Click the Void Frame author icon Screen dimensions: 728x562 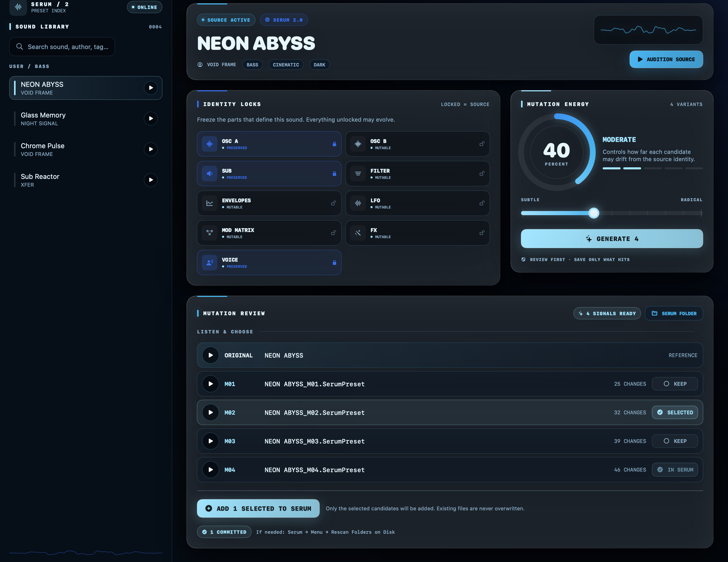(200, 65)
